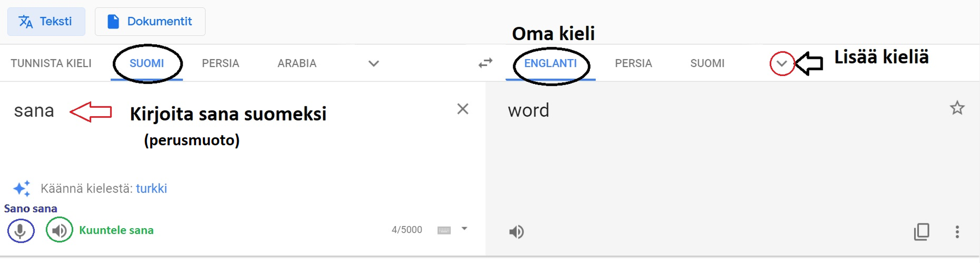Open input tools dropdown arrow
The image size is (980, 263).
[x=464, y=229]
